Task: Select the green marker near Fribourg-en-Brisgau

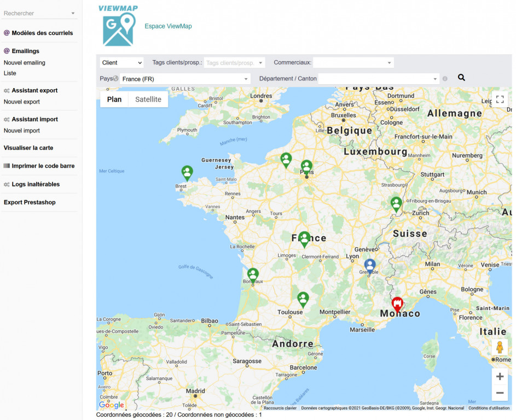Action: 396,204
